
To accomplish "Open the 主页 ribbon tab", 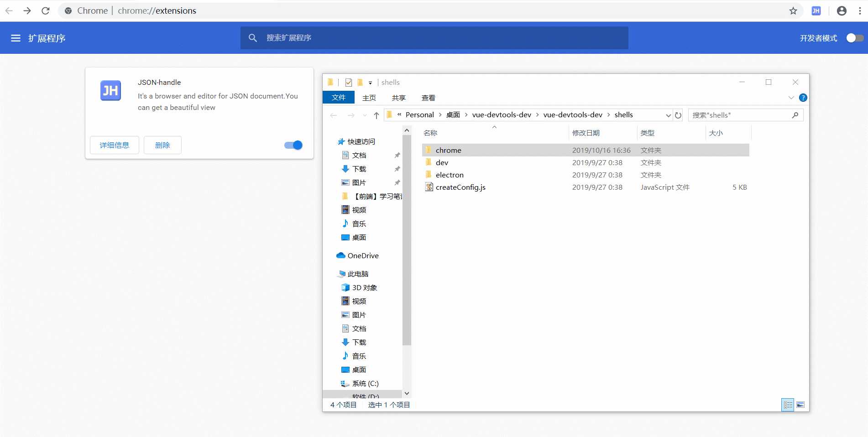I will [369, 98].
